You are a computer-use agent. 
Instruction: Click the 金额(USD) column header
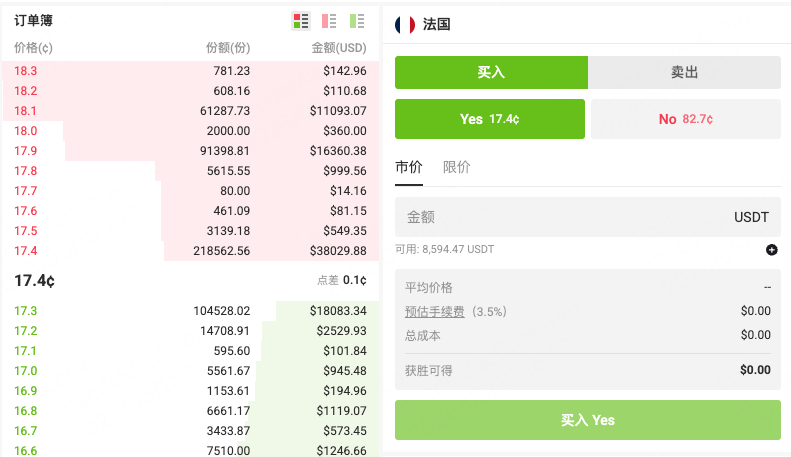[339, 48]
